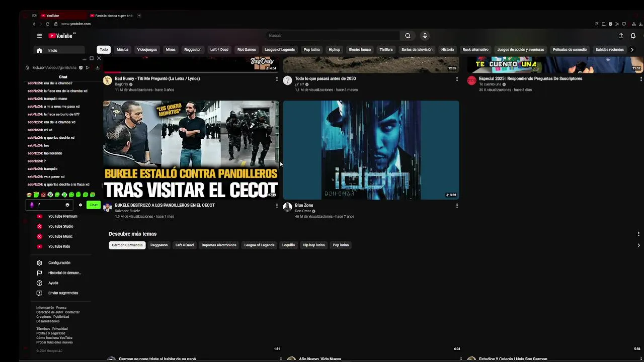This screenshot has height=362, width=644.
Task: Select the Thrillers filter chip
Action: coord(386,50)
